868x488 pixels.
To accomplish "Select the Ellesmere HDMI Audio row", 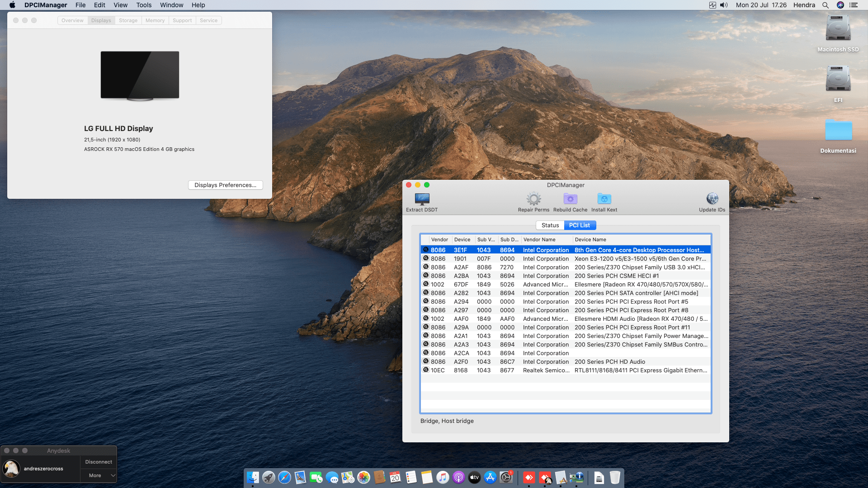I will [x=566, y=319].
